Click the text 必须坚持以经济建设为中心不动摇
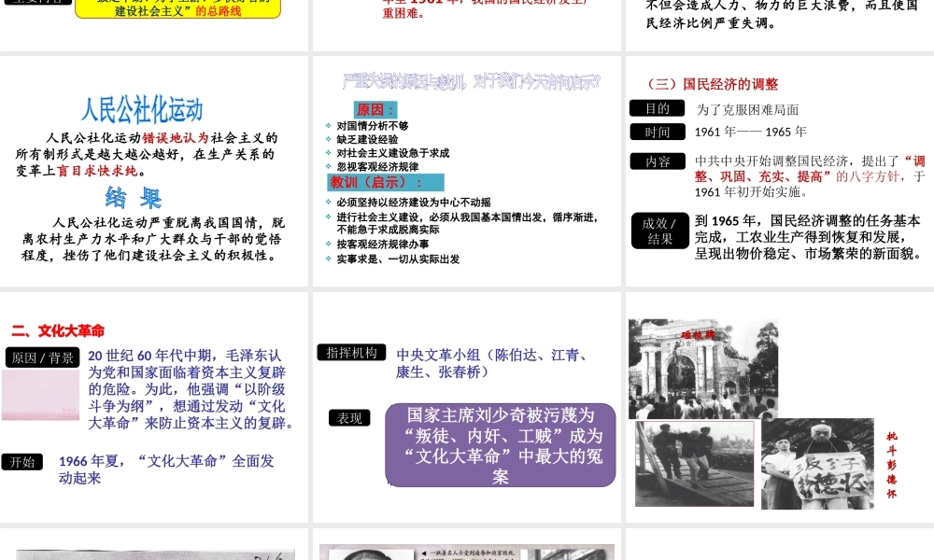Viewport: 934px width, 560px height. point(414,203)
